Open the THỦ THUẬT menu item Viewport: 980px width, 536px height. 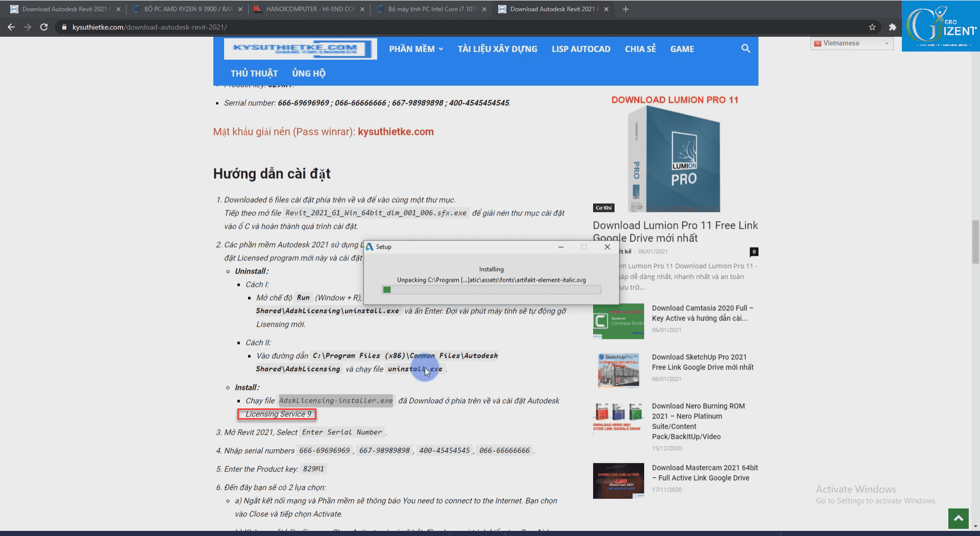[254, 74]
